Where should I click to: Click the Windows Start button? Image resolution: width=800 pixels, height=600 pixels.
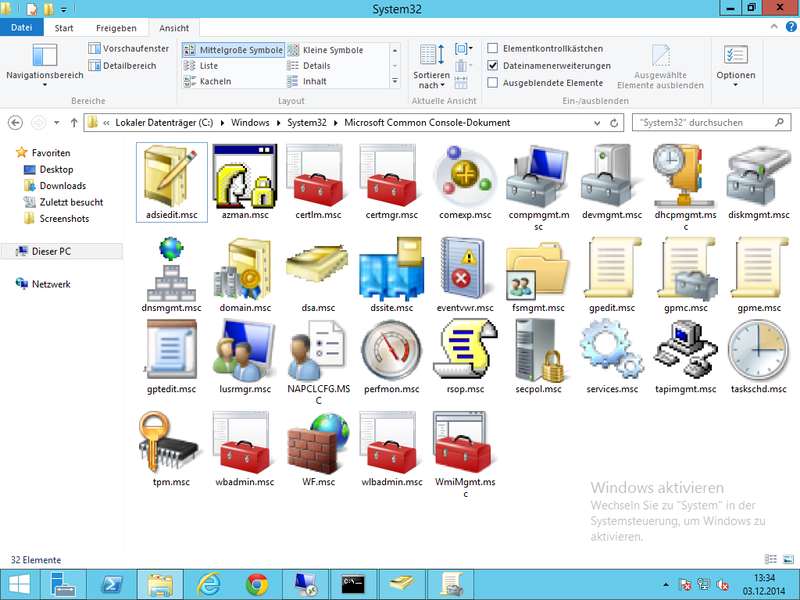(19, 585)
